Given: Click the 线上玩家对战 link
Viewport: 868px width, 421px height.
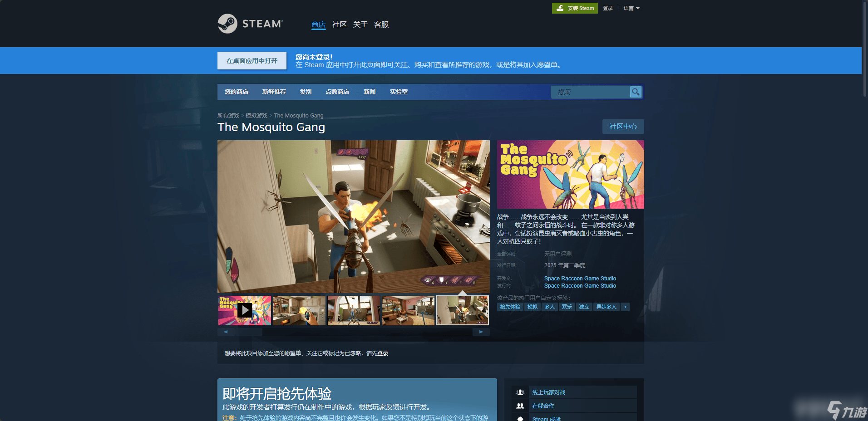Looking at the screenshot, I should pos(549,392).
